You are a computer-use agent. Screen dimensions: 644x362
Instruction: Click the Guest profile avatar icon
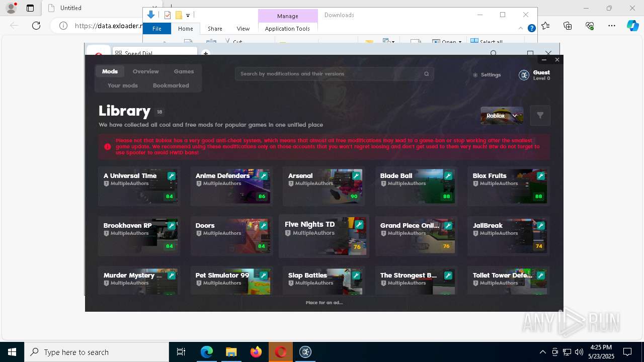(524, 75)
